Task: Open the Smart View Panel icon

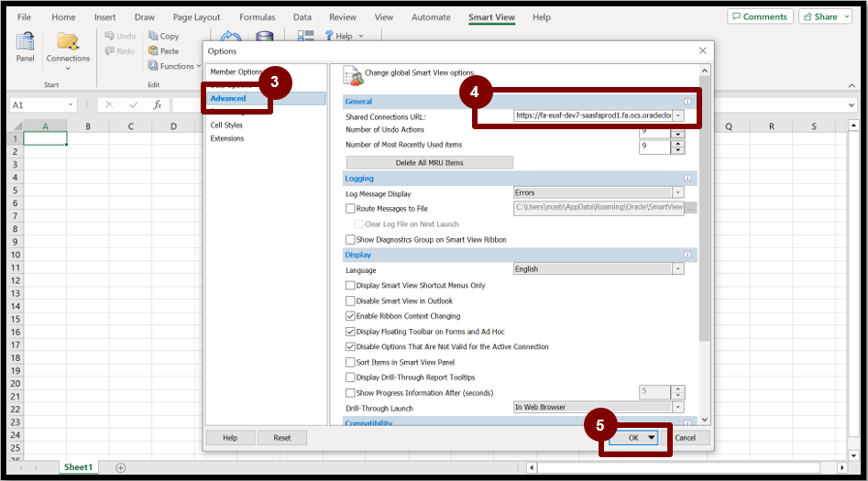Action: pyautogui.click(x=25, y=41)
